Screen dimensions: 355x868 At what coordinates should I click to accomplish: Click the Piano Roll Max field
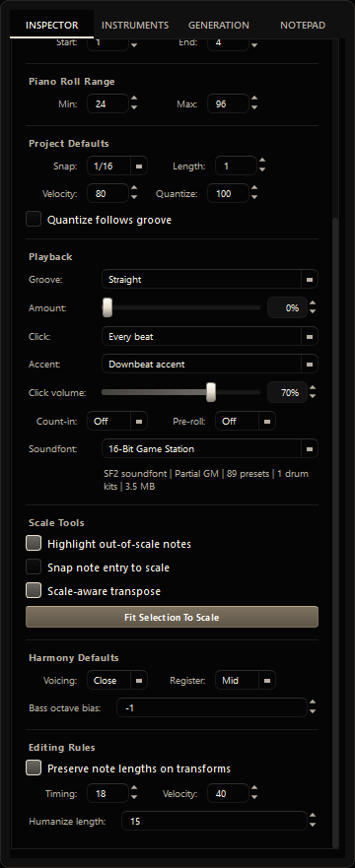[228, 103]
